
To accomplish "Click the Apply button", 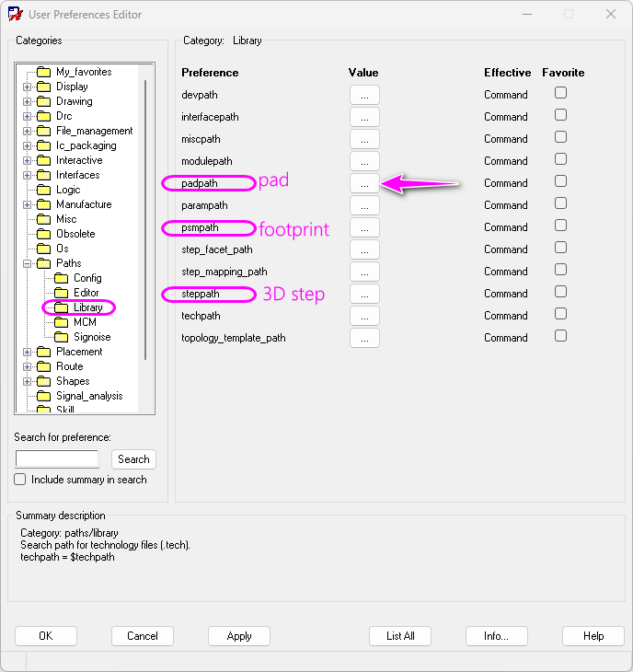I will click(239, 636).
